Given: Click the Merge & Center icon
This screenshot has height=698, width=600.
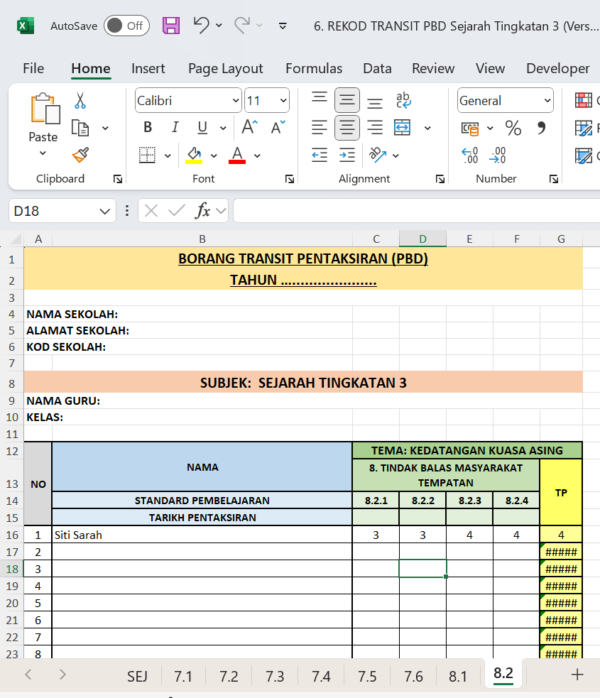Looking at the screenshot, I should [x=402, y=128].
